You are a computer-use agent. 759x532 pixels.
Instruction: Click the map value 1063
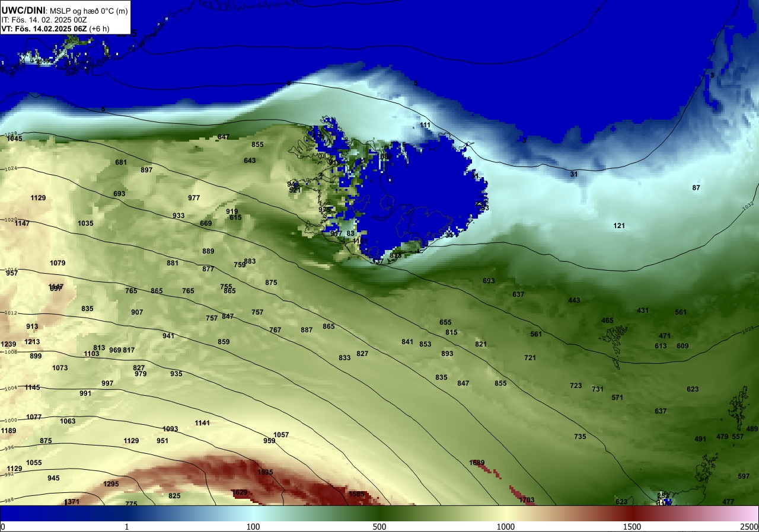(68, 421)
